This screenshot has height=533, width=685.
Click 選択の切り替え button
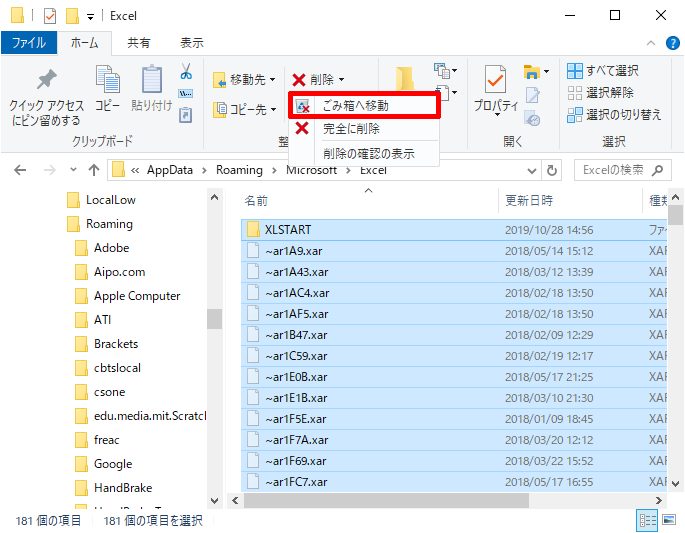614,115
